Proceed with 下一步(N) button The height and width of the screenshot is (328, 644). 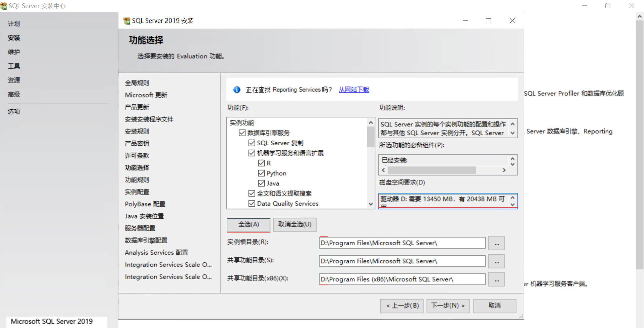point(448,306)
